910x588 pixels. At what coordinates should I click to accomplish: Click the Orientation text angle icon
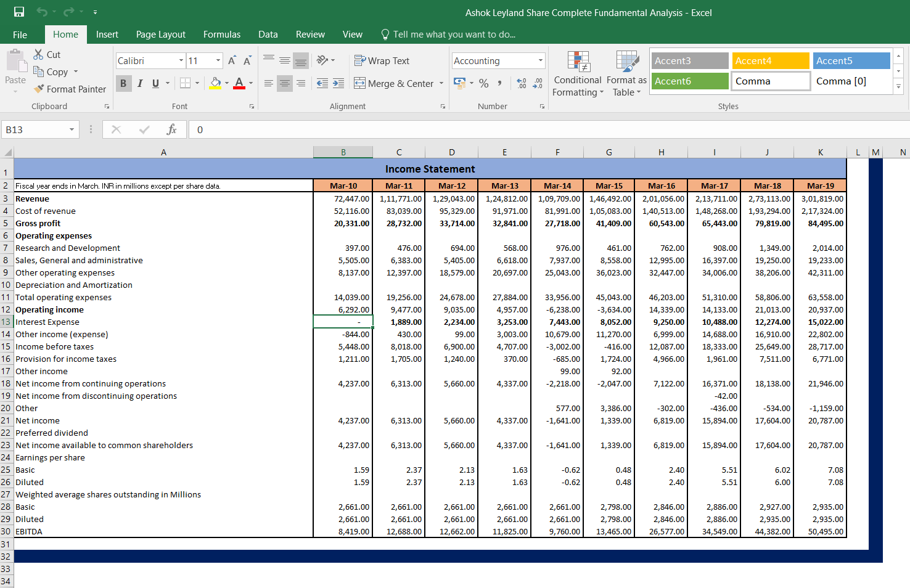click(322, 60)
